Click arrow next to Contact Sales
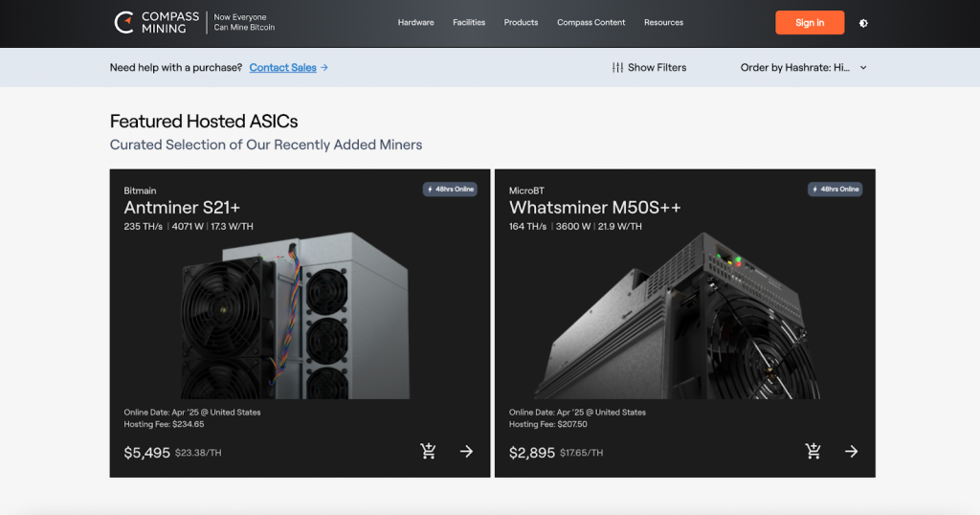 click(324, 68)
